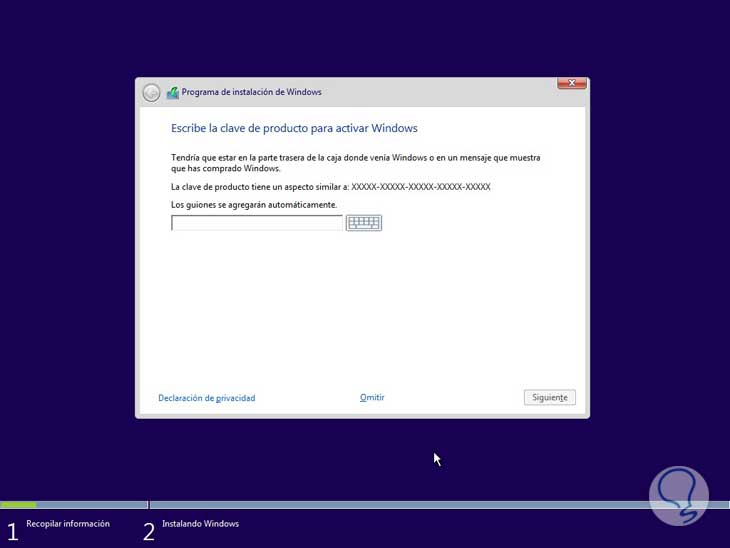Click the "Recopilar información" step label
The image size is (730, 548).
click(68, 524)
